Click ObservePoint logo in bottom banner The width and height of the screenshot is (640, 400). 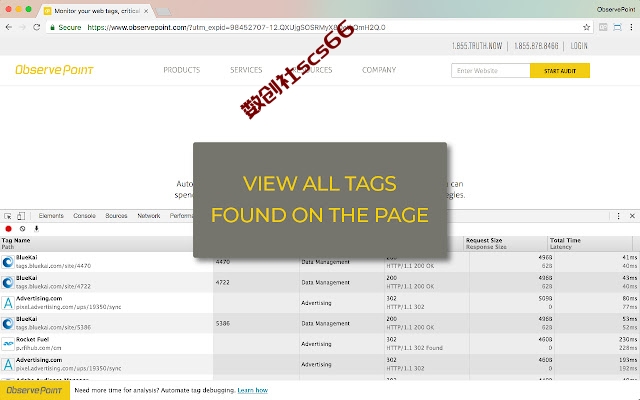35,390
